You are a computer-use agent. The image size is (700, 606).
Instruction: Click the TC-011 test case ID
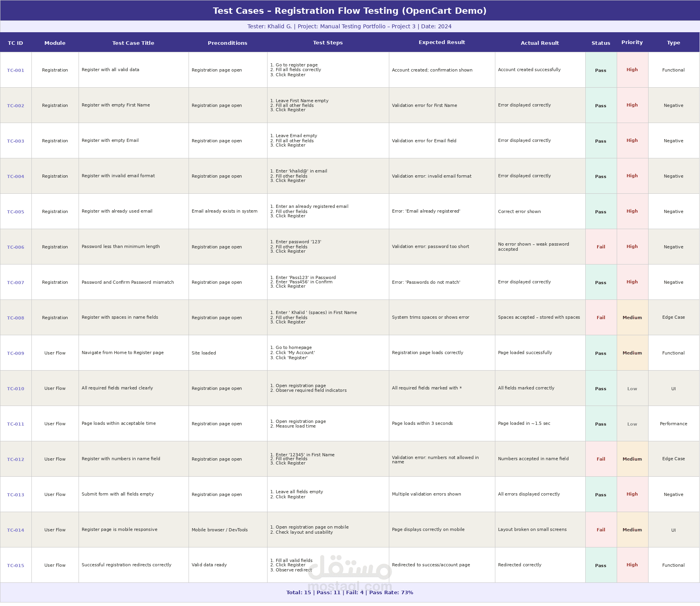tap(16, 424)
